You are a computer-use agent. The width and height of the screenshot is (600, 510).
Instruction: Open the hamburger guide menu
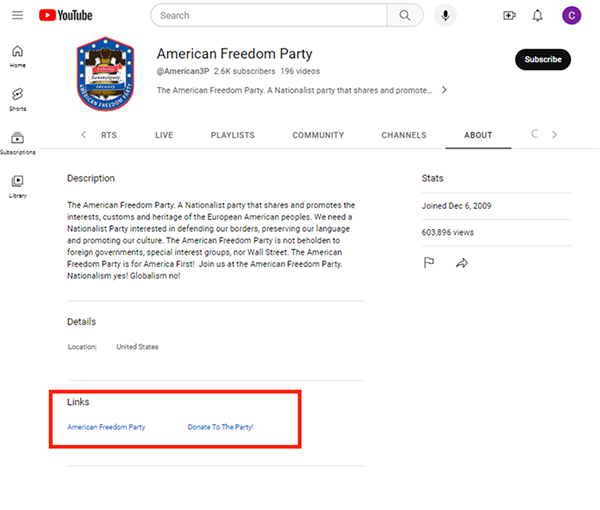(x=17, y=15)
